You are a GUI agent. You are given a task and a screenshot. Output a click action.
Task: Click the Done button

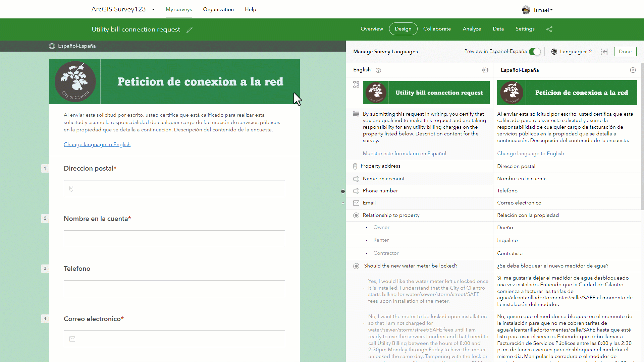tap(625, 52)
